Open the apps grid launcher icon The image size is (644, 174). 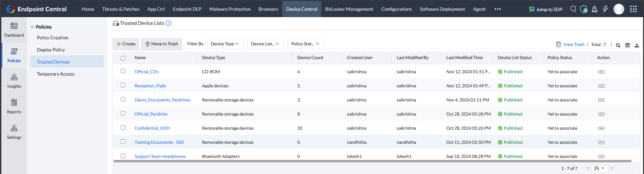[633, 9]
